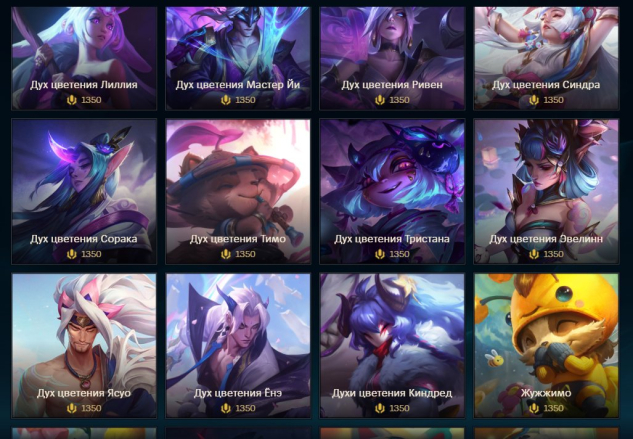This screenshot has width=633, height=439.
Task: Click the 1350 price under Дух цветения Ясуо
Action: coord(91,408)
